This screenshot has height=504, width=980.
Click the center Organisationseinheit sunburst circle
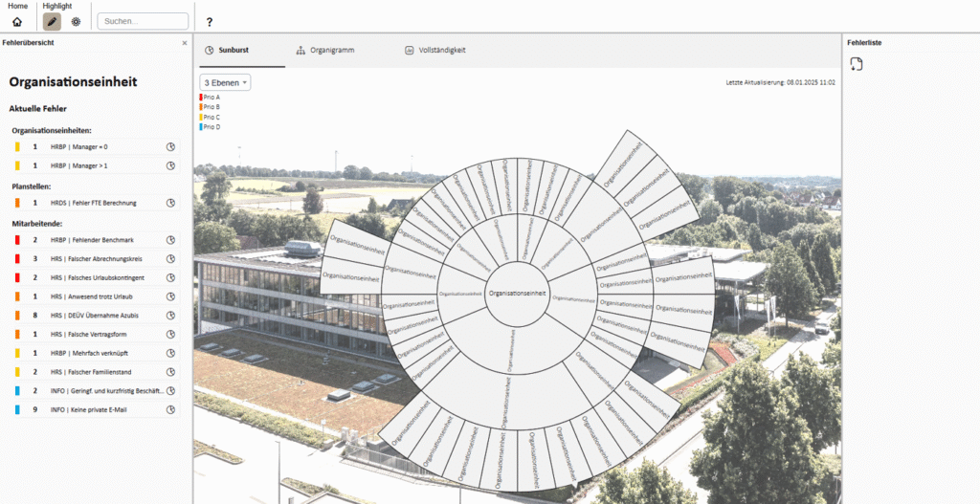(x=517, y=294)
